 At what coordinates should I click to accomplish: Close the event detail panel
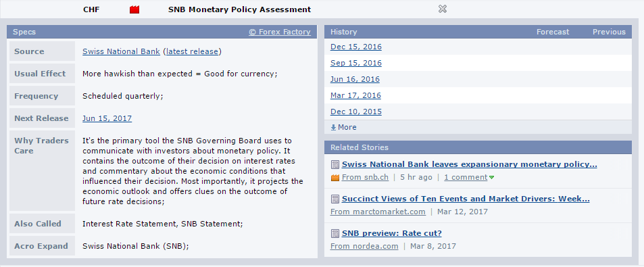tap(443, 9)
